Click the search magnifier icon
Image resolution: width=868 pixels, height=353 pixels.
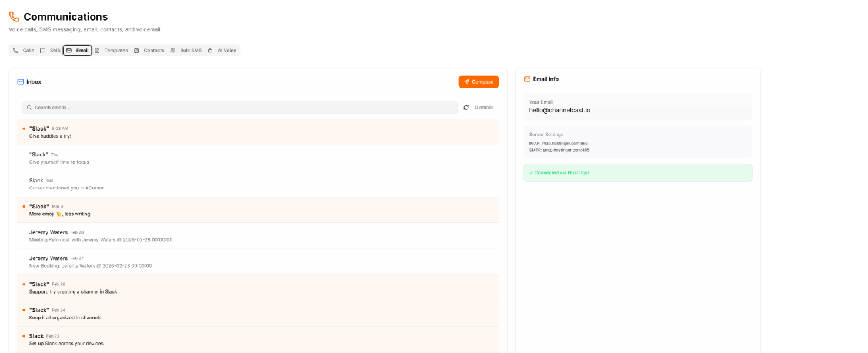(29, 108)
